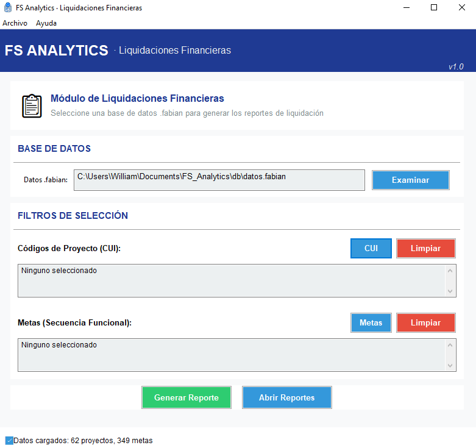Screen dimensions: 476x448
Task: Click the Examinar button
Action: pyautogui.click(x=410, y=180)
